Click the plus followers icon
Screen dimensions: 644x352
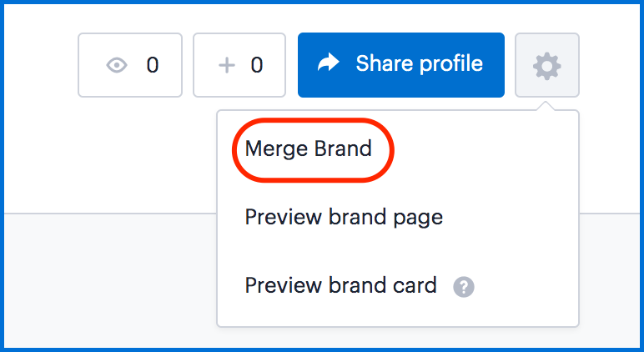point(227,65)
